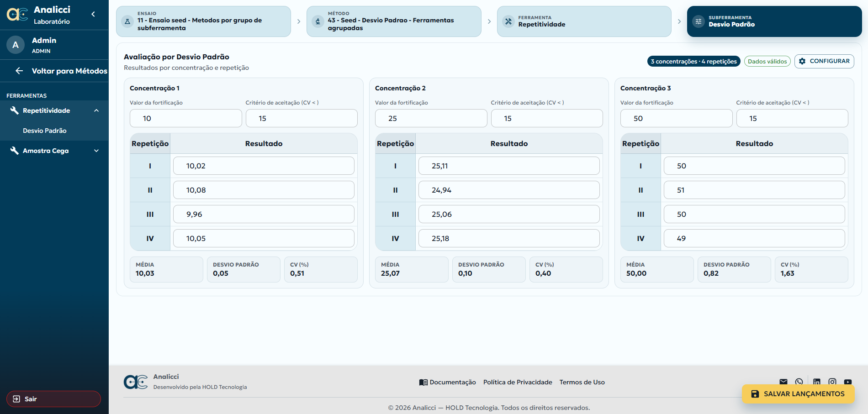Go back via Voltar para Métodos
868x414 pixels.
54,71
